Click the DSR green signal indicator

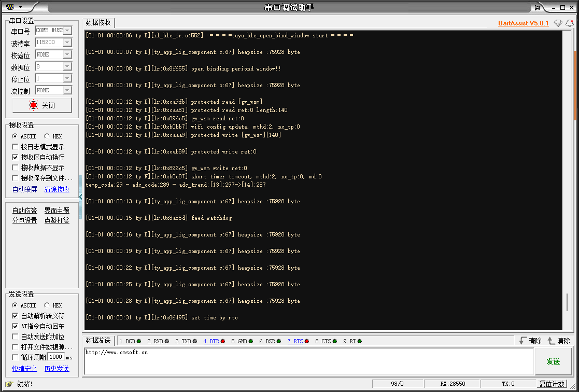coord(279,341)
